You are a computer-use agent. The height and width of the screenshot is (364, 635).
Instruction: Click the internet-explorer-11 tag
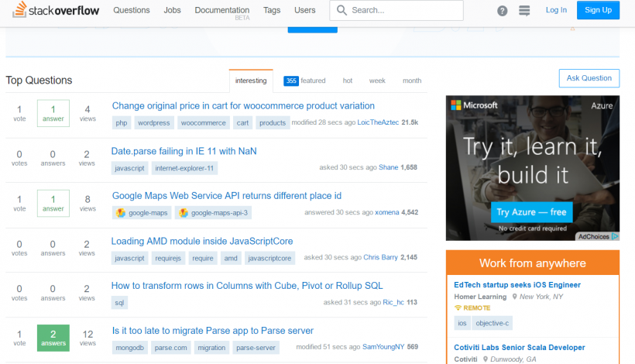[184, 168]
